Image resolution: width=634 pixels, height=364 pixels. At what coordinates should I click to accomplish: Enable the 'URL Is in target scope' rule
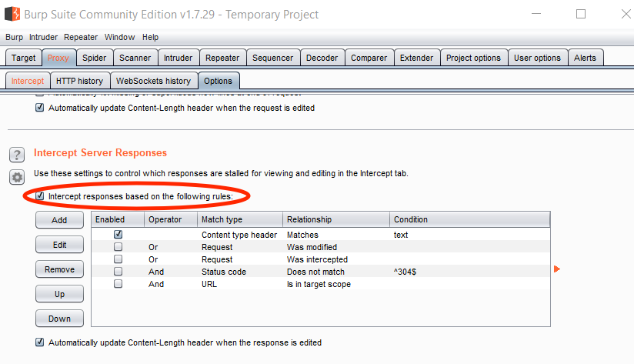[118, 284]
